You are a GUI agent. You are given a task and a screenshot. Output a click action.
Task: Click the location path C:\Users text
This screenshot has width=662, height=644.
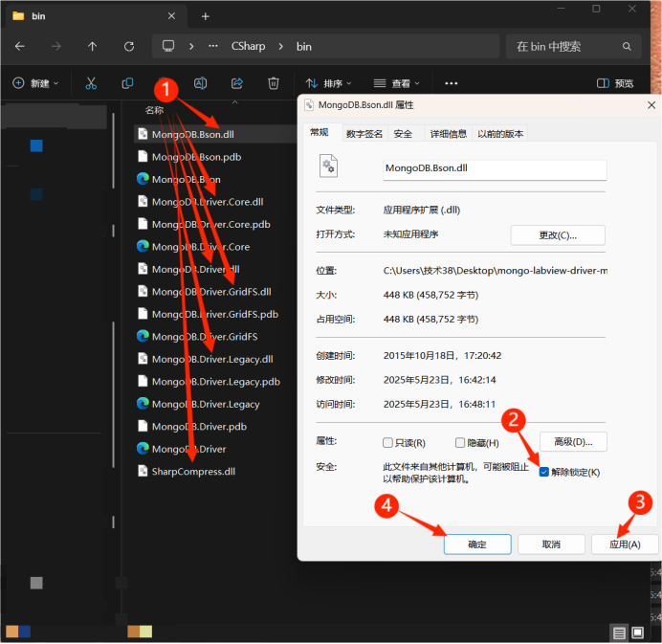click(x=495, y=270)
